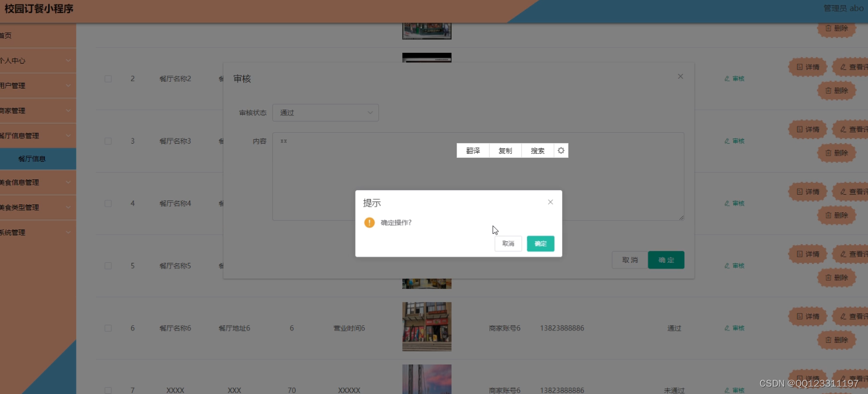Viewport: 868px width, 394px height.
Task: Open 详情 for row 6
Action: [x=808, y=316]
